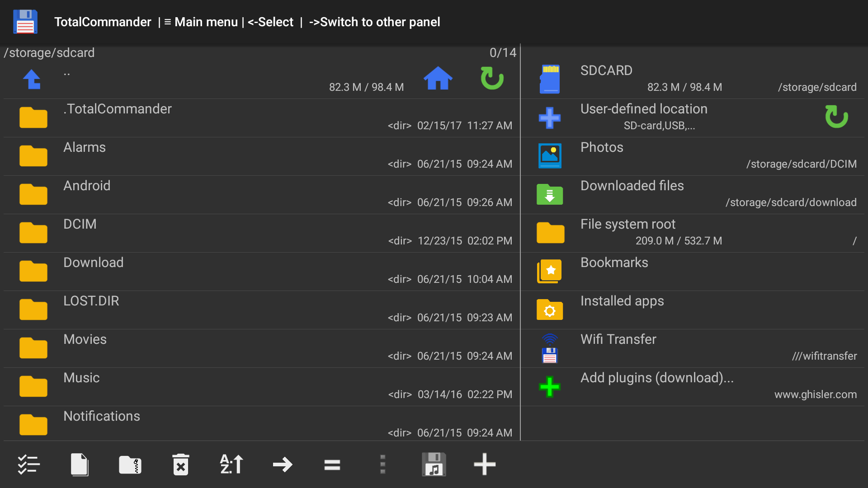868x488 pixels.
Task: Open the DCIM folder
Action: tap(80, 225)
